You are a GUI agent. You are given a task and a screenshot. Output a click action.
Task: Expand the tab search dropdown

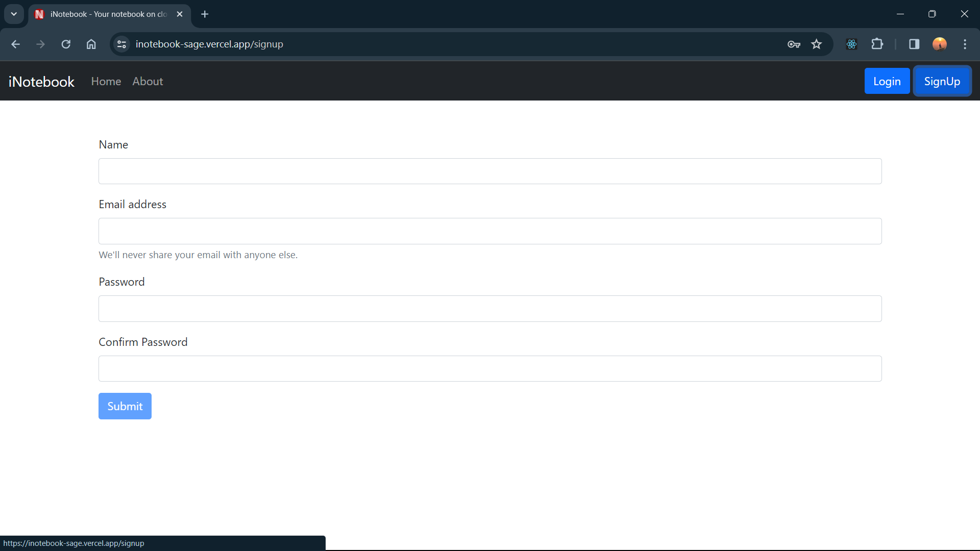click(14, 14)
